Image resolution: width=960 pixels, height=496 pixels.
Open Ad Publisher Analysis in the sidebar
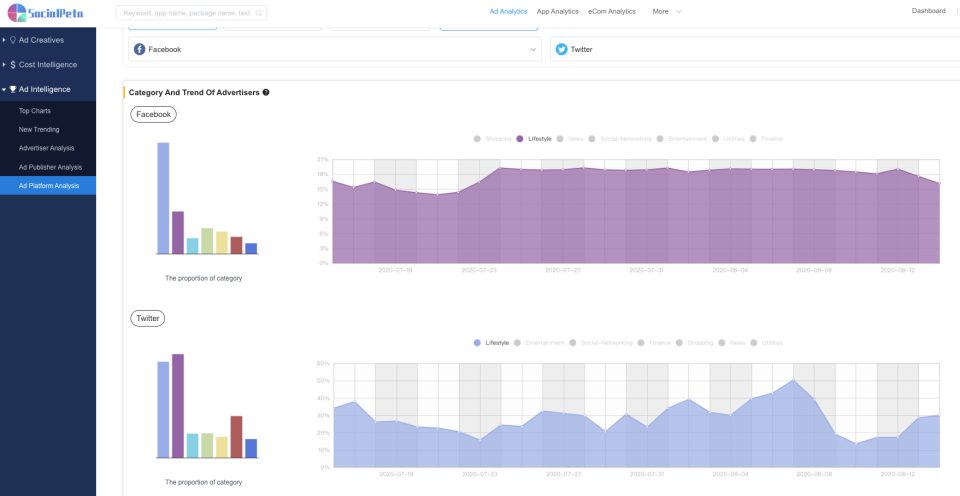pos(48,167)
